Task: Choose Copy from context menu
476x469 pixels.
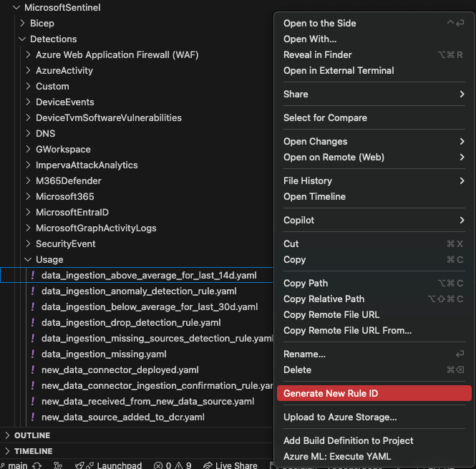Action: (374, 260)
